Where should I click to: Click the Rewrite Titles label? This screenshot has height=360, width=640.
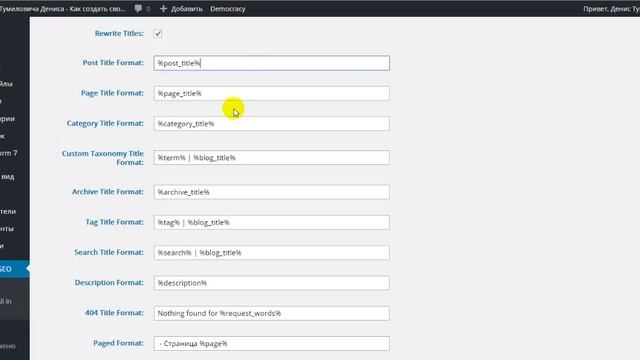(x=119, y=33)
